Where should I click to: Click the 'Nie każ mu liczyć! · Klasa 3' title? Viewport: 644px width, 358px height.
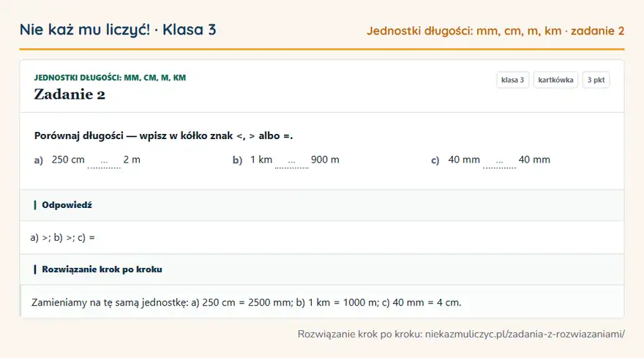[118, 29]
